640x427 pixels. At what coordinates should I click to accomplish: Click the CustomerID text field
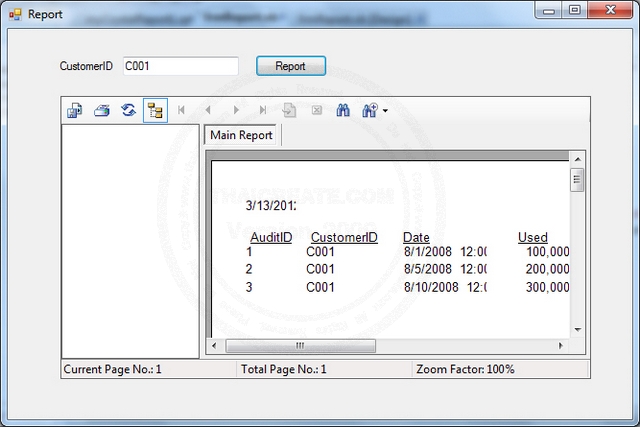coord(180,66)
